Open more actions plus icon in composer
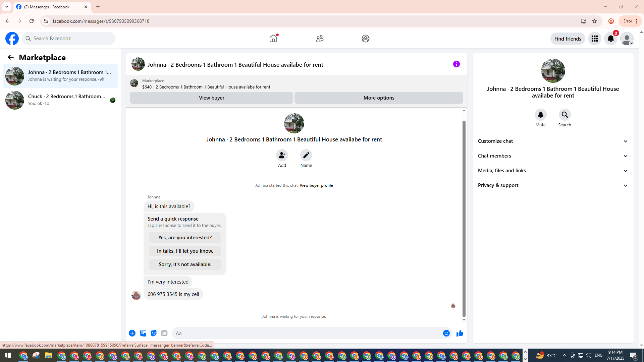 pos(132,333)
